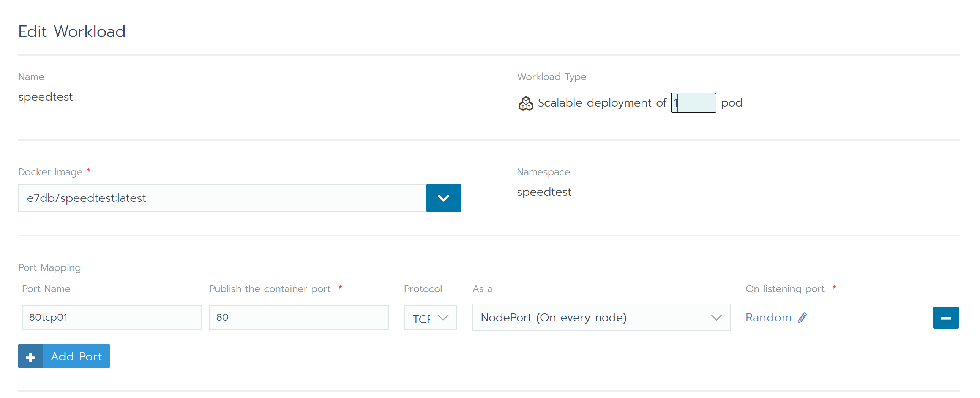Open the Protocol dropdown showing TCP
This screenshot has width=980, height=398.
(430, 318)
